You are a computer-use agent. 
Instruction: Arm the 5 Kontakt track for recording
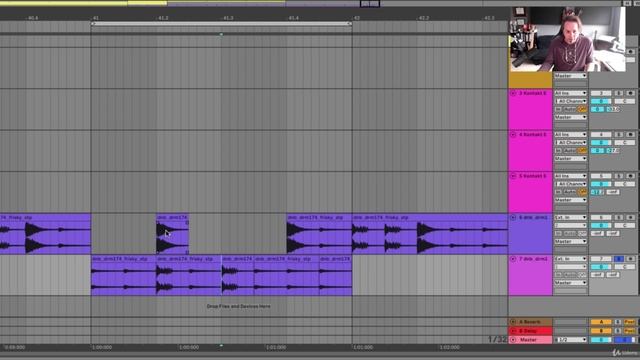(630, 176)
